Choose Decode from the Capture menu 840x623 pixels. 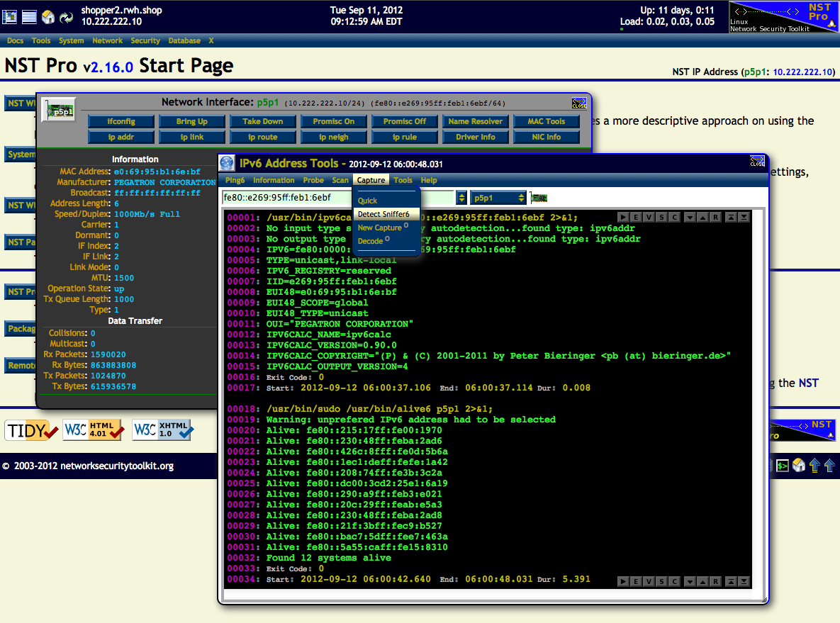coord(386,241)
